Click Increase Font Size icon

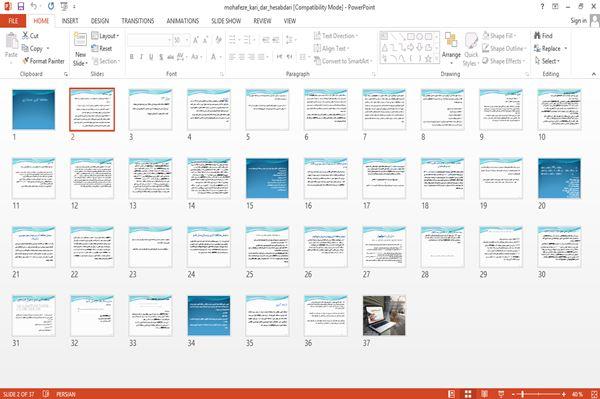pos(196,40)
